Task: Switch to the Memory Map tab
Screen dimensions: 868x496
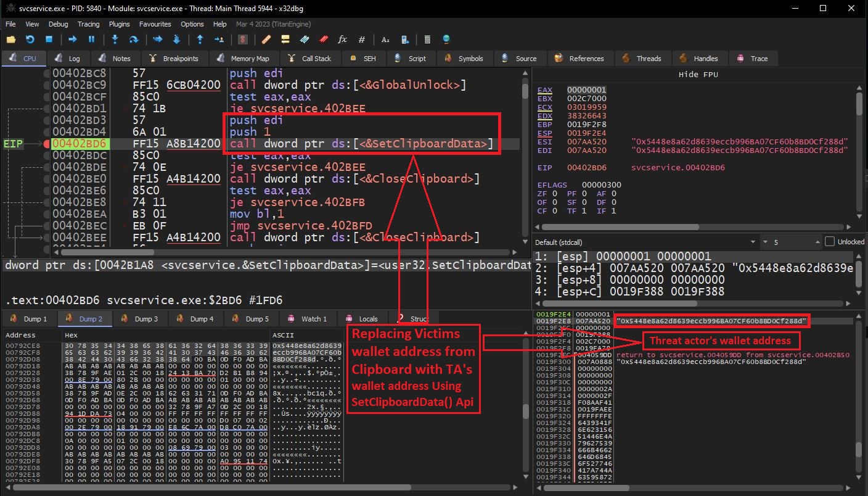Action: tap(249, 59)
